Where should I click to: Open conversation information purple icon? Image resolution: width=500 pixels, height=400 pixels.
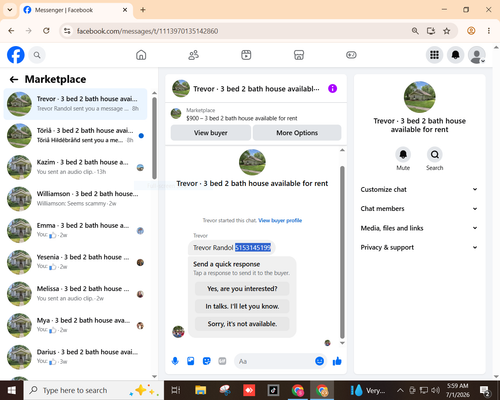332,89
